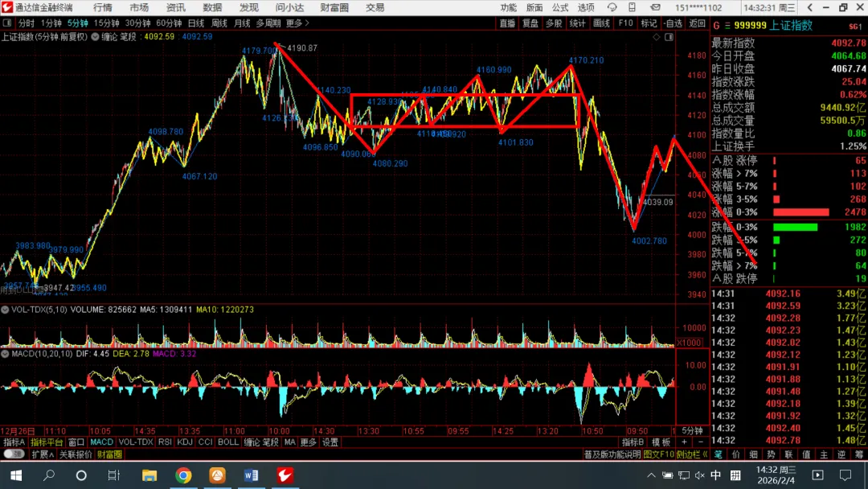Viewport: 868px width, 489px height.
Task: Click the 设置 indicator settings button
Action: [x=330, y=442]
